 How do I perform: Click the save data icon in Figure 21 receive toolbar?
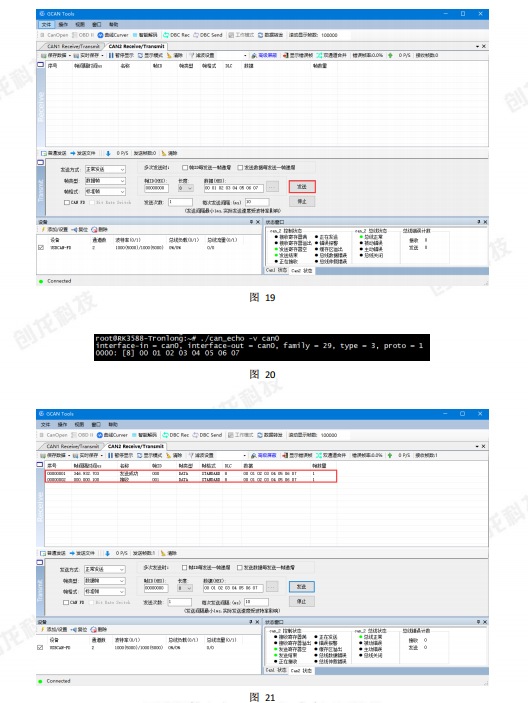[x=43, y=455]
